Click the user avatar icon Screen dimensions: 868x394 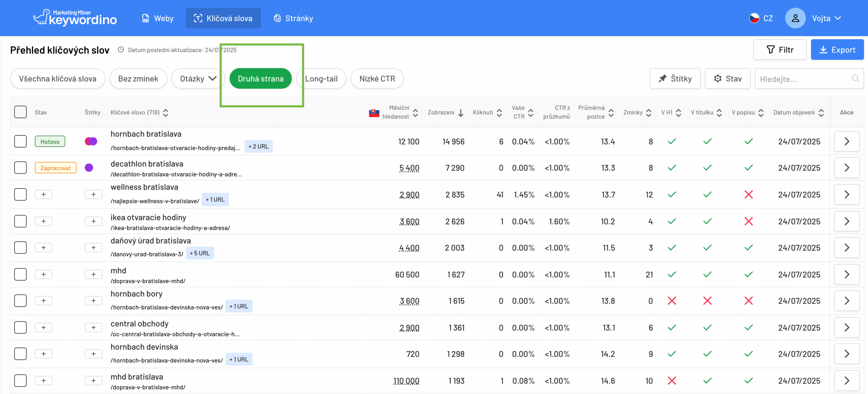(x=795, y=18)
